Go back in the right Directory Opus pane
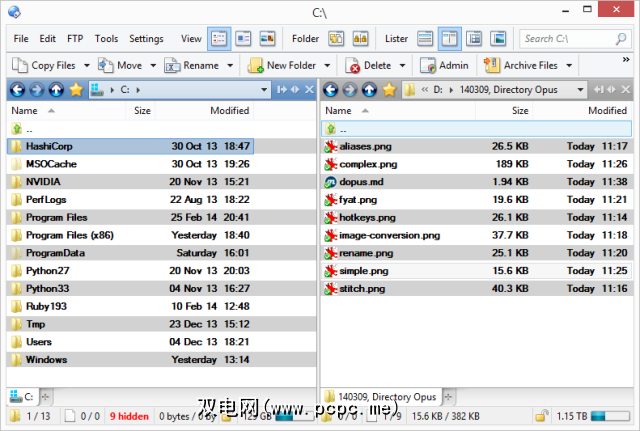This screenshot has width=640, height=431. point(331,89)
